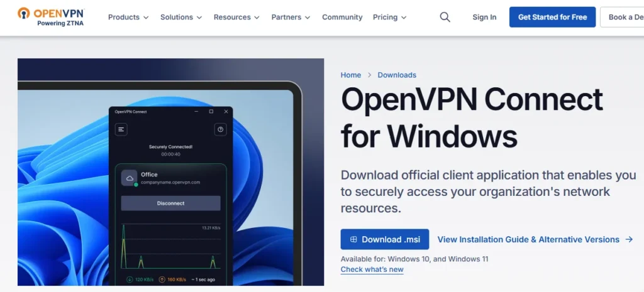View Installation Guide & Alternative Versions link

[535, 239]
